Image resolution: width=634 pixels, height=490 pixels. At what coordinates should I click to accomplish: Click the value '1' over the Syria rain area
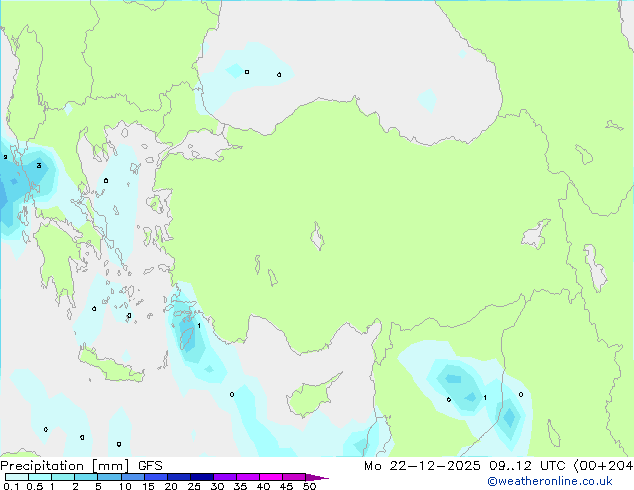coord(485,398)
